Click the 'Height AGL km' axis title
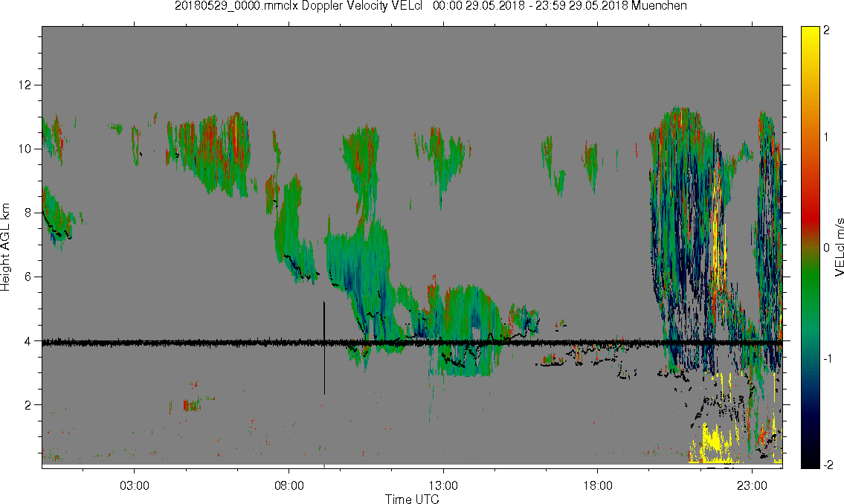 pos(5,248)
